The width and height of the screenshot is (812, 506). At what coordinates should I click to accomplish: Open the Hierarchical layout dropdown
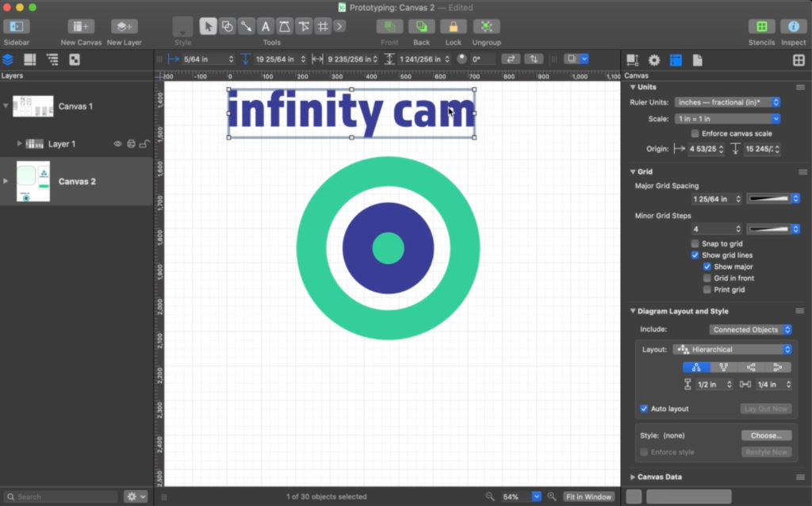coord(732,349)
